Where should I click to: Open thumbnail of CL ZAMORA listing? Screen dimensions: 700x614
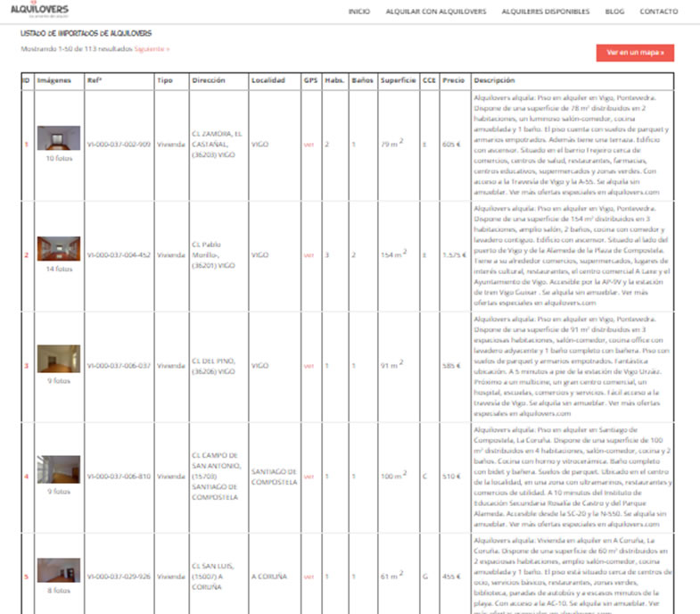click(x=59, y=138)
